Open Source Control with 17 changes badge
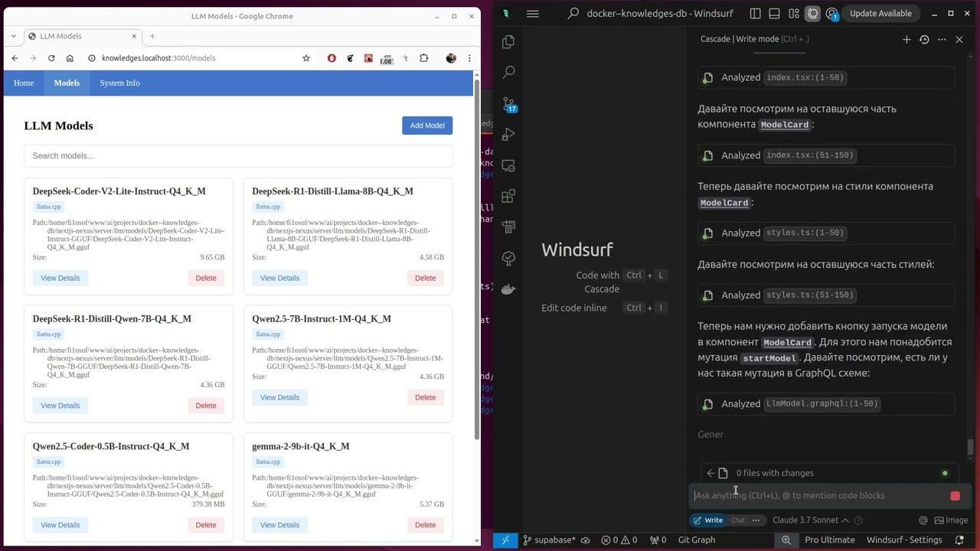 pos(508,104)
